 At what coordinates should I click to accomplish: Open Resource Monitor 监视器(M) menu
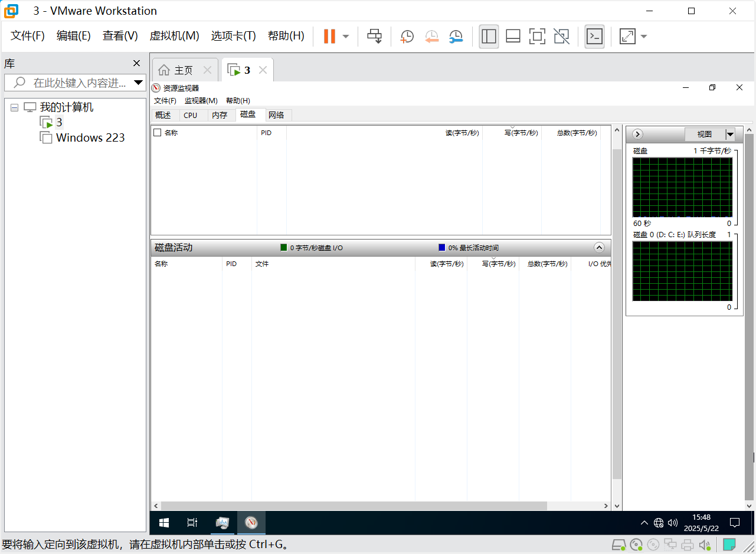pyautogui.click(x=201, y=101)
